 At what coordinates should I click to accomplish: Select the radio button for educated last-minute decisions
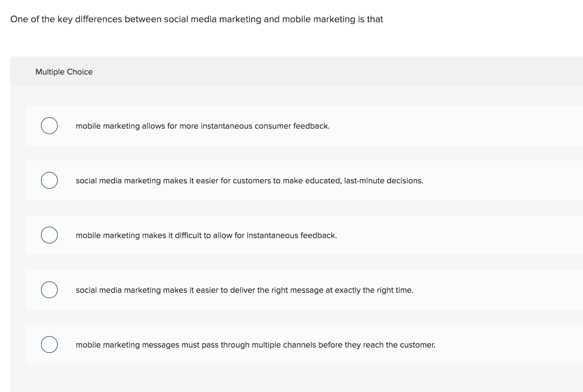(x=49, y=180)
